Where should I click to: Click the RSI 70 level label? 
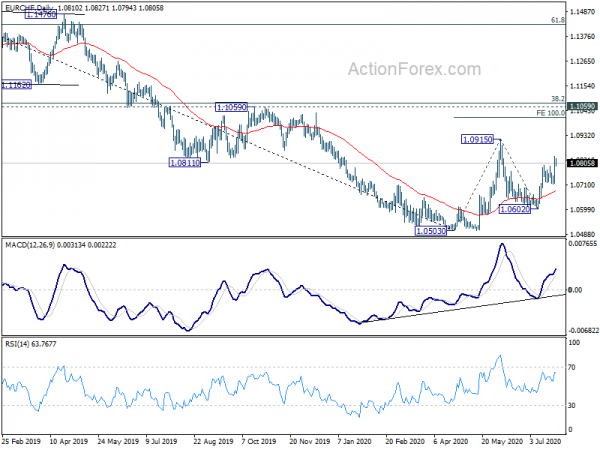pos(572,367)
